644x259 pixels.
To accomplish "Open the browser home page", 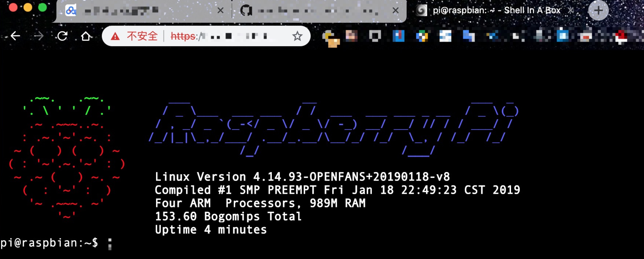I will click(x=86, y=36).
